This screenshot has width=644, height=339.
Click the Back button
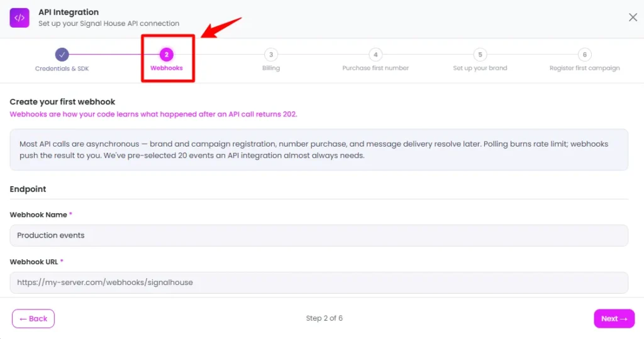[x=33, y=318]
